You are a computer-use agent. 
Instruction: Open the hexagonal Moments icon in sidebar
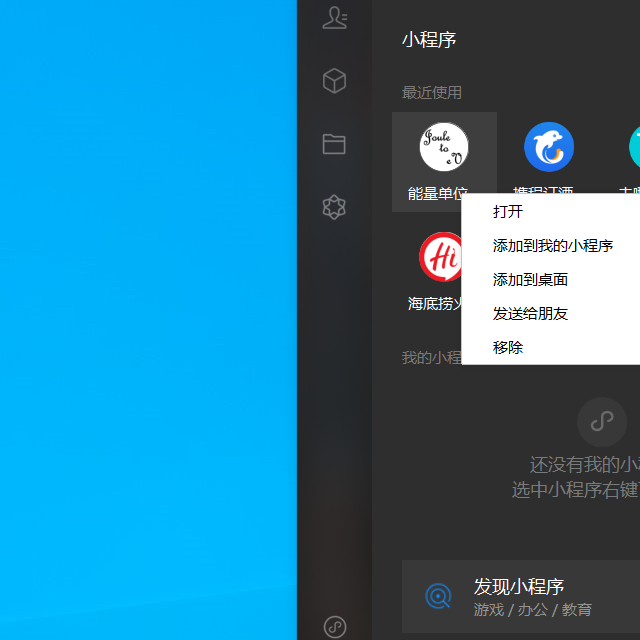pos(334,207)
